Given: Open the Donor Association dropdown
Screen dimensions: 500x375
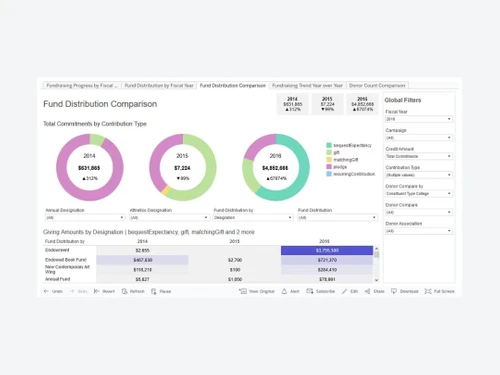Looking at the screenshot, I should point(419,231).
